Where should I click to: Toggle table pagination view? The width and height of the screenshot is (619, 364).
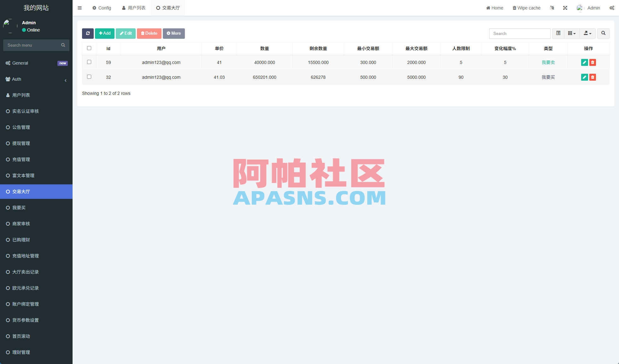point(558,33)
